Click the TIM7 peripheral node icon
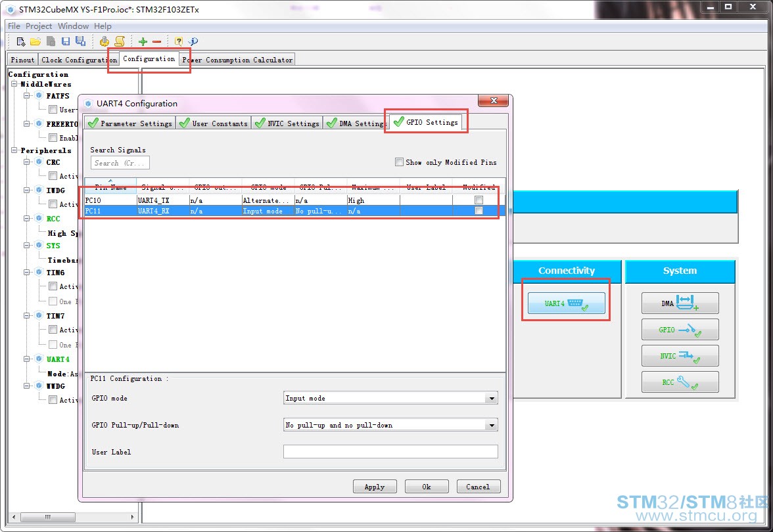Image resolution: width=773 pixels, height=532 pixels. [39, 316]
